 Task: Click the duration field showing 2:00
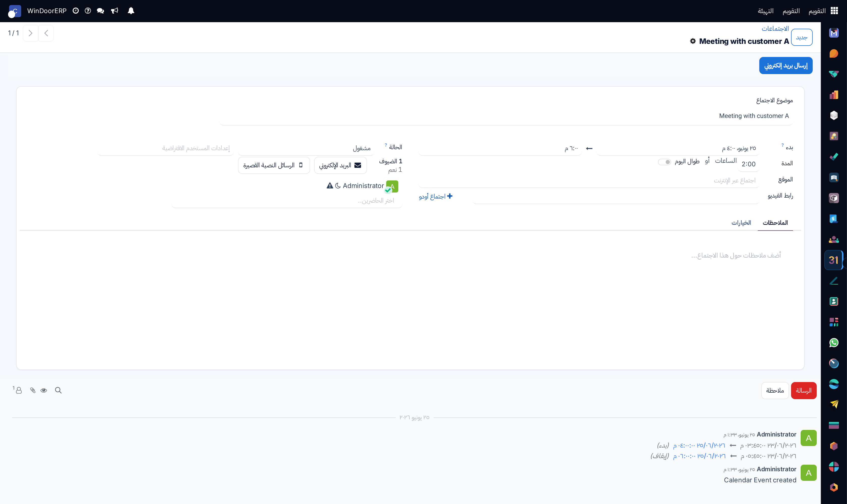point(748,164)
